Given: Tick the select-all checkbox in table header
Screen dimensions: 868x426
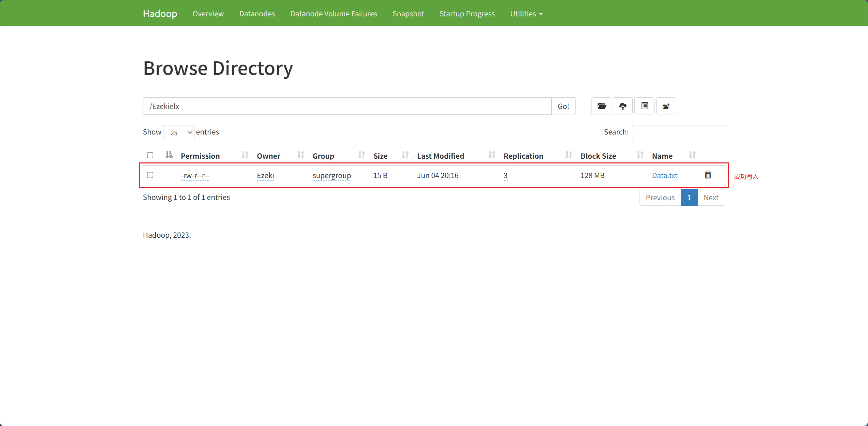Looking at the screenshot, I should [x=150, y=155].
